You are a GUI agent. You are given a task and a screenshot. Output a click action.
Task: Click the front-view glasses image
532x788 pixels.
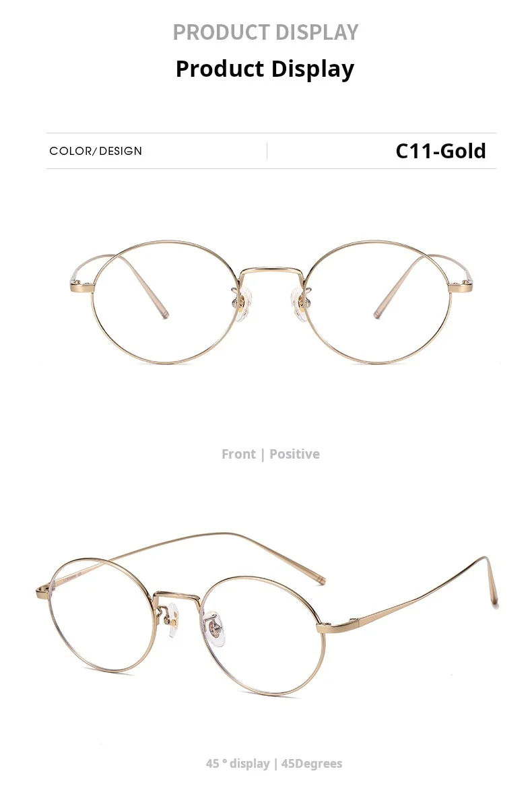point(271,302)
